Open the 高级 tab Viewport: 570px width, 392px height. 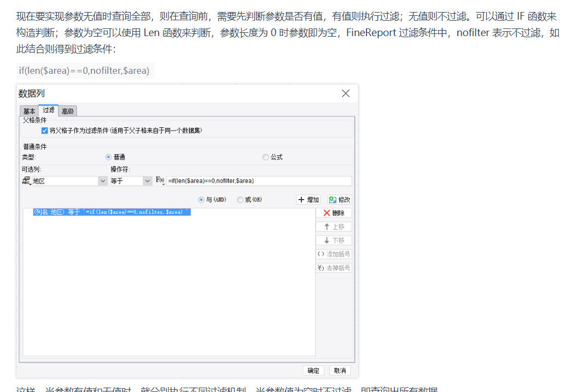(68, 111)
